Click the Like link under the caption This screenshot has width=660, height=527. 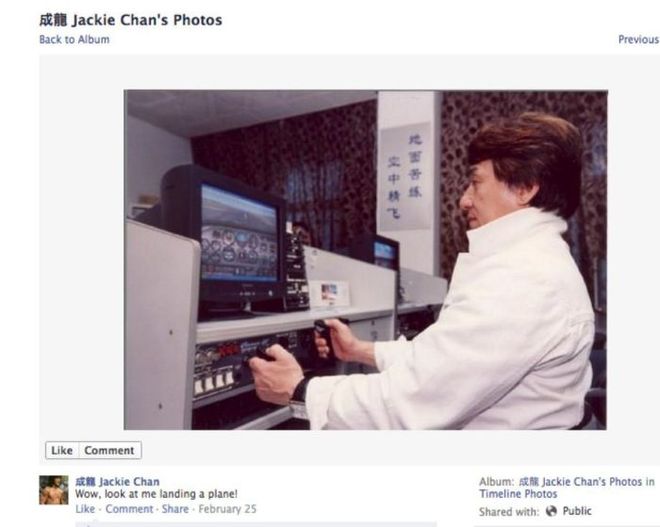pos(85,509)
